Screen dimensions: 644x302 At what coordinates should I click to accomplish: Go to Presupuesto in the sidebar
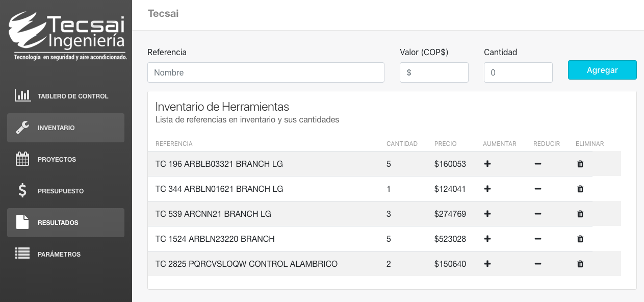(60, 191)
